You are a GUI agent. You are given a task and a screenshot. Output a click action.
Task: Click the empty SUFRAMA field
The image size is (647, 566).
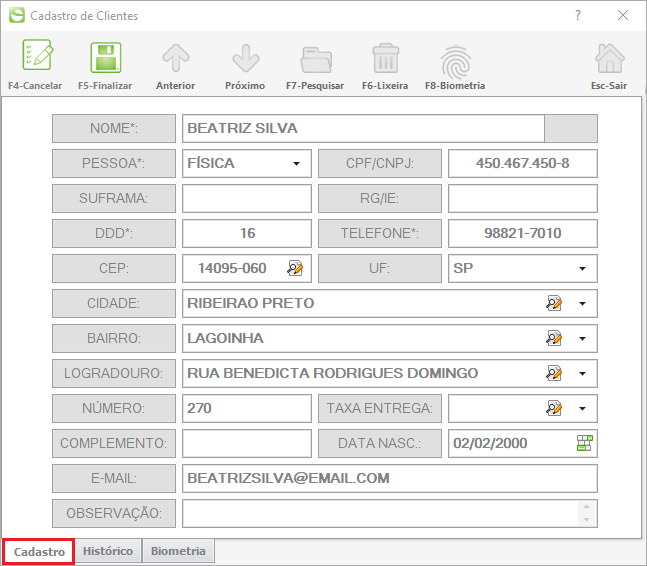point(247,198)
